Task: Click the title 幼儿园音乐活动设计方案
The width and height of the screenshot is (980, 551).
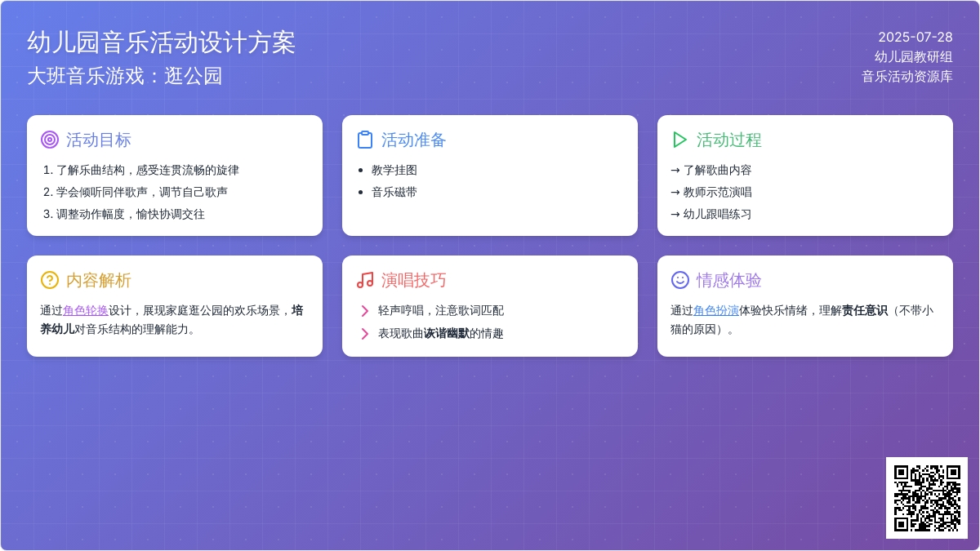Action: [162, 42]
